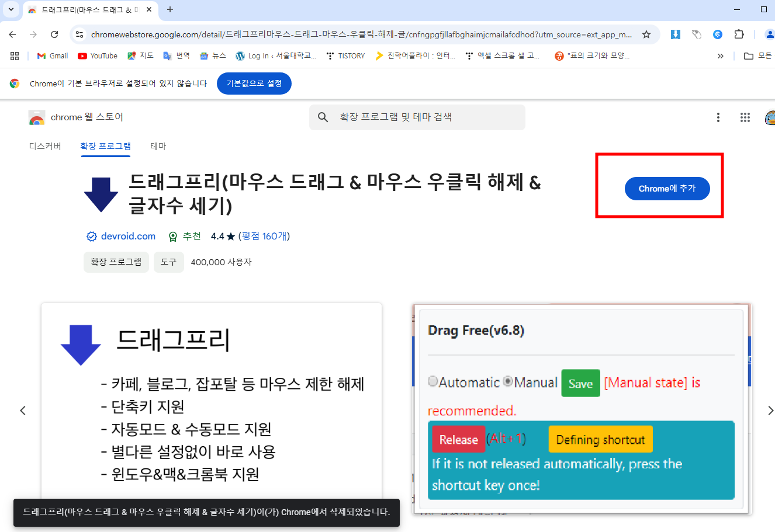Open the Google apps grid
The width and height of the screenshot is (775, 532).
tap(745, 117)
